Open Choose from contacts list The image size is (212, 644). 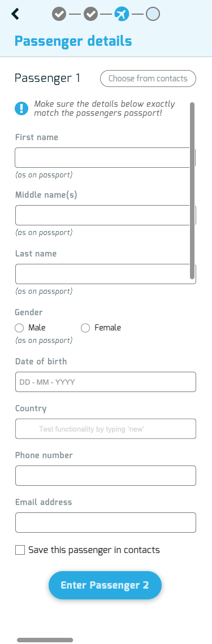coord(148,79)
